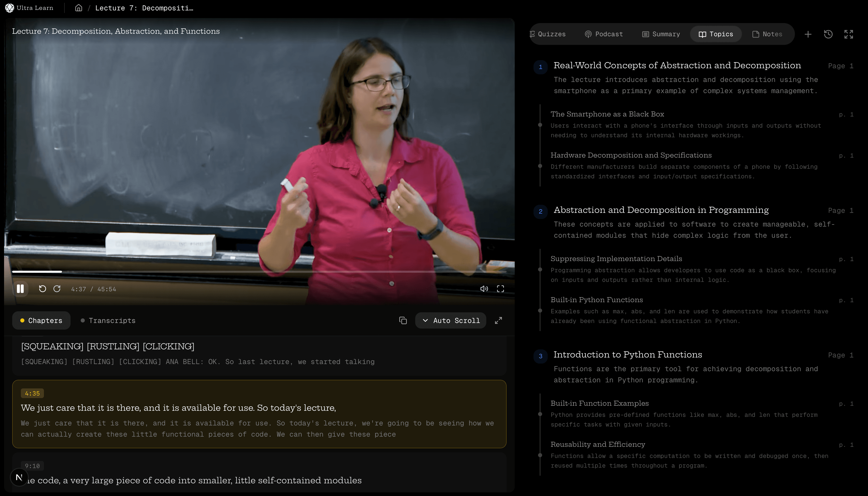Copy the transcript text
Image resolution: width=868 pixels, height=496 pixels.
coord(403,320)
